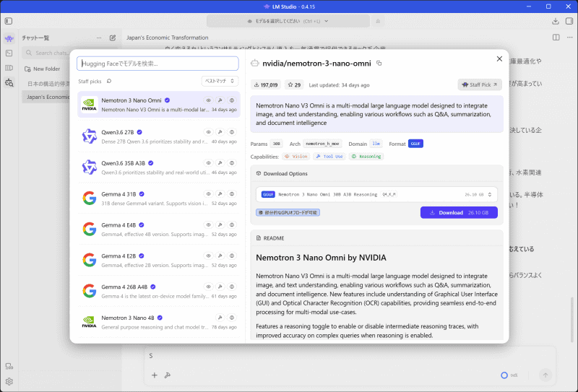Click the partial GPU offload badge
This screenshot has width=578, height=392.
click(x=288, y=212)
